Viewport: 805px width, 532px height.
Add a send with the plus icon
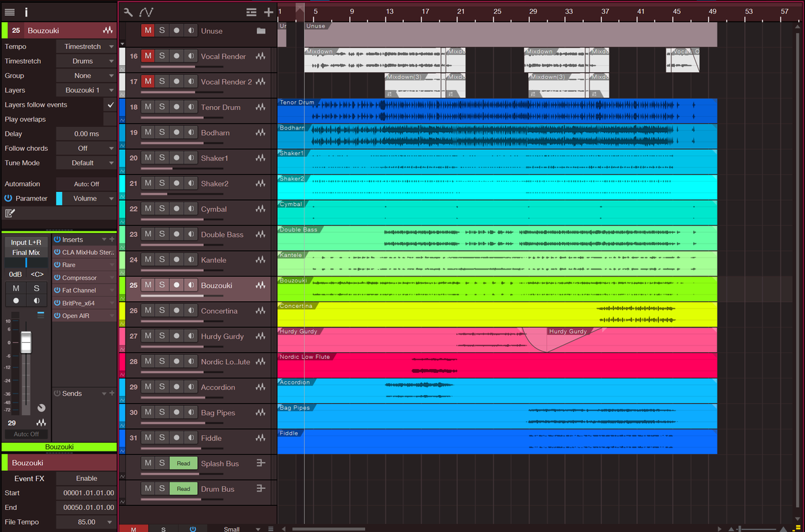pyautogui.click(x=112, y=393)
